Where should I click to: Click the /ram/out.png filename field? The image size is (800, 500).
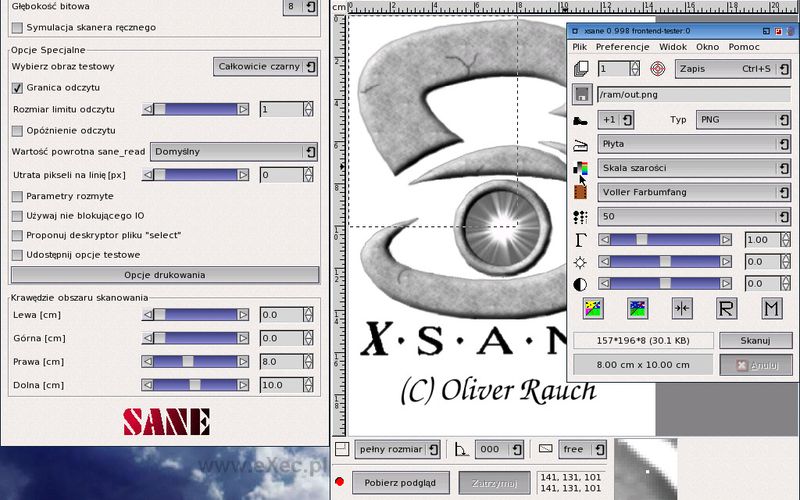click(x=694, y=95)
